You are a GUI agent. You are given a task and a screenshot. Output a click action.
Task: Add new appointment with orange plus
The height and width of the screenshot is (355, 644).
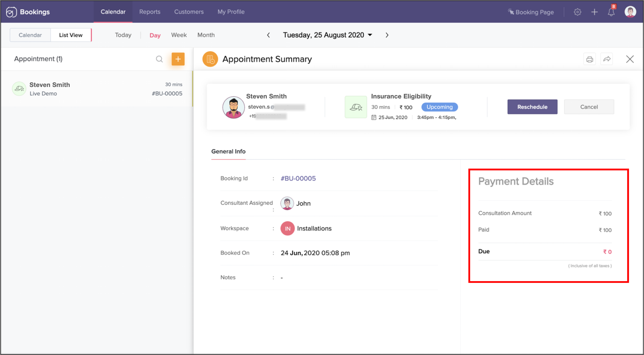(178, 59)
